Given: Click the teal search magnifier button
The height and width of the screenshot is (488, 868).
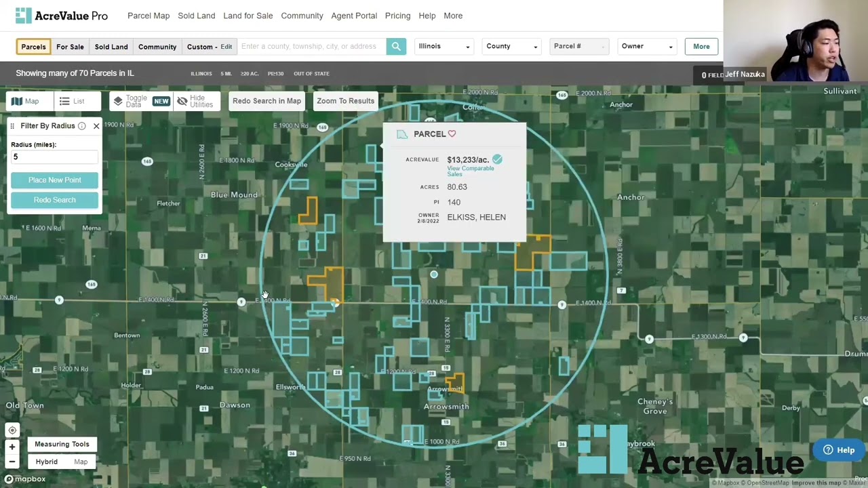Looking at the screenshot, I should (396, 46).
